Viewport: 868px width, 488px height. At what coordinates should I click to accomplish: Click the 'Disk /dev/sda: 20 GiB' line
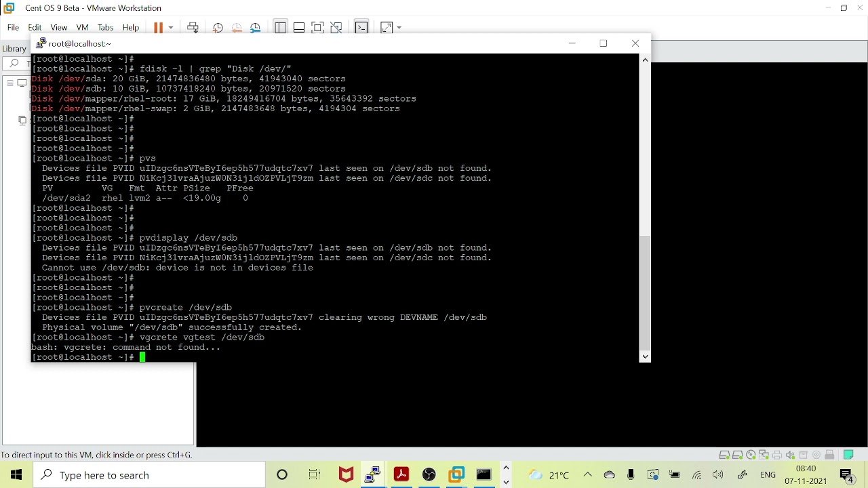pos(189,79)
